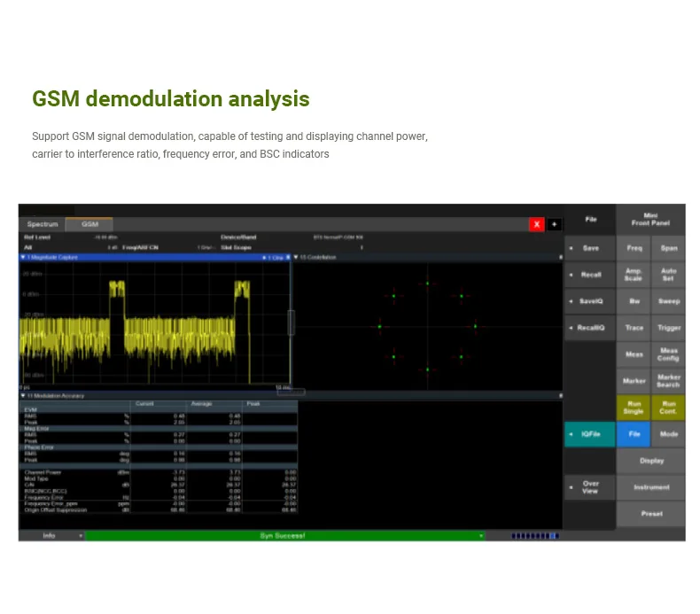This screenshot has height=614, width=700.
Task: Toggle the highlighted IQFile softkey
Action: 589,434
